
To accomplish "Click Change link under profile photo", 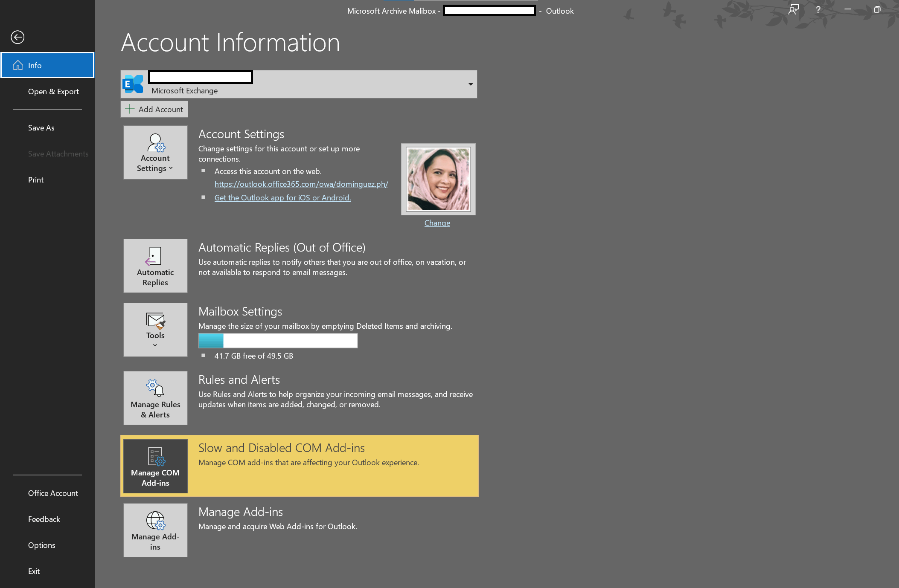I will coord(437,223).
